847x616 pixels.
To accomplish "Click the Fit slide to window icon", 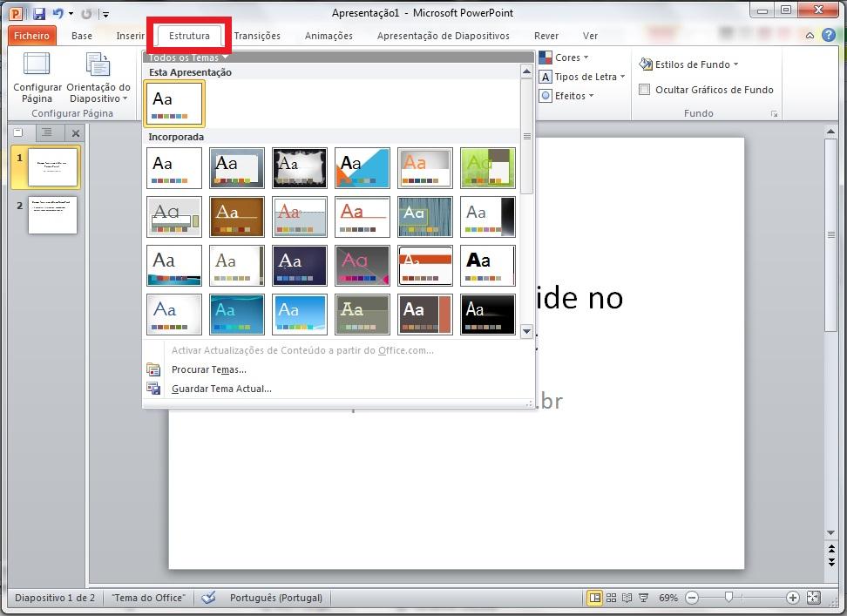I will (x=813, y=598).
